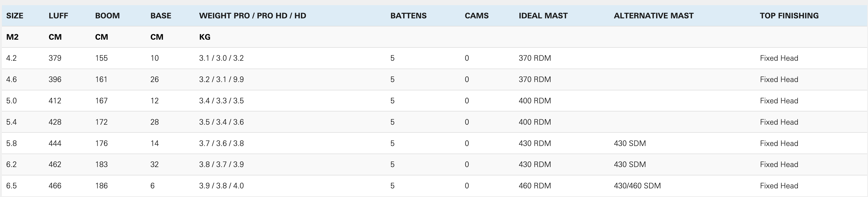Select the 460 RDM ideal mast cell
The width and height of the screenshot is (868, 197).
(x=535, y=186)
